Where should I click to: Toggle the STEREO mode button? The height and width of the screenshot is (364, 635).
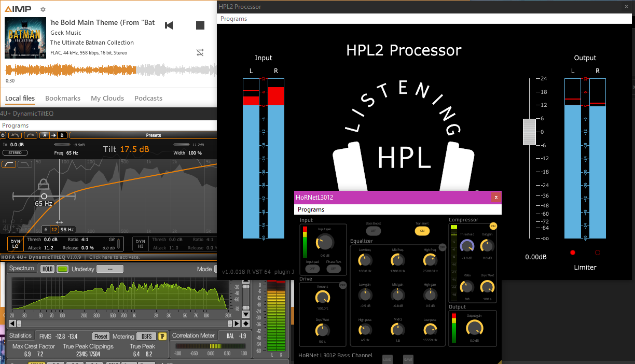(x=15, y=153)
